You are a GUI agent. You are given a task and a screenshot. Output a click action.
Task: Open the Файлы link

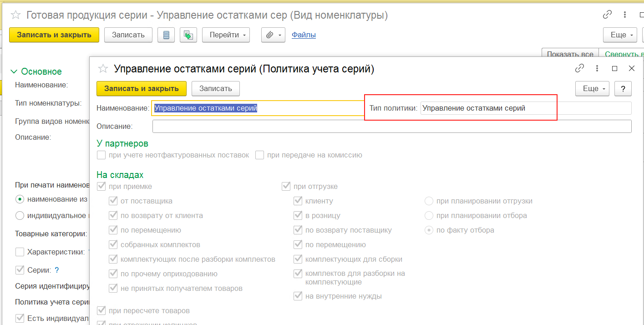pyautogui.click(x=304, y=35)
